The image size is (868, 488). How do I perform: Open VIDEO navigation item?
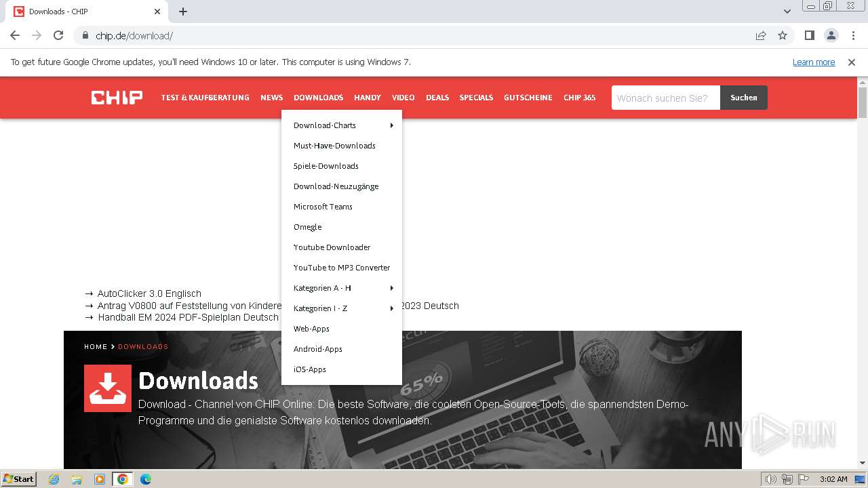pyautogui.click(x=403, y=98)
